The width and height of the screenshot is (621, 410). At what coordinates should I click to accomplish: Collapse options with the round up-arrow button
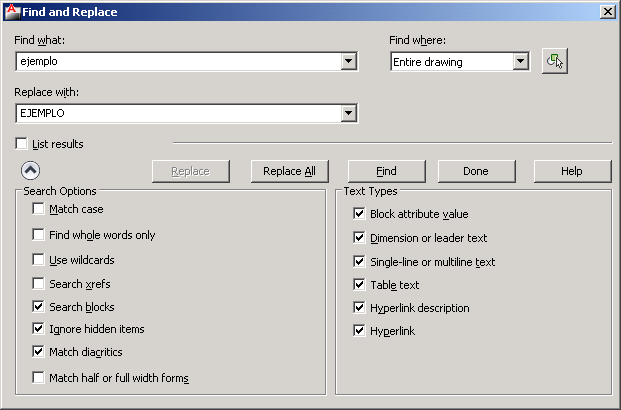click(x=30, y=170)
